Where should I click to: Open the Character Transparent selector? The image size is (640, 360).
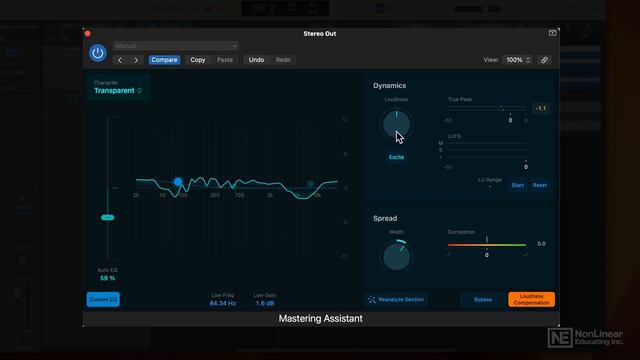(x=118, y=87)
